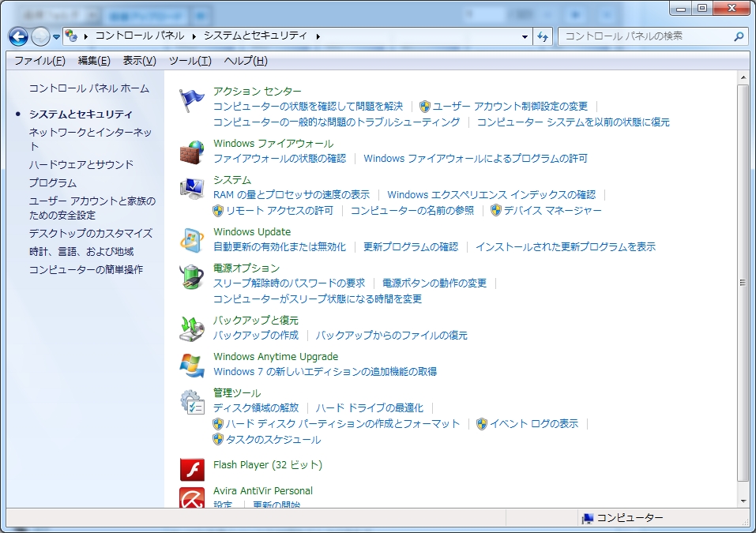
Task: Open デスクトップのカスタマイズ category
Action: 91,234
